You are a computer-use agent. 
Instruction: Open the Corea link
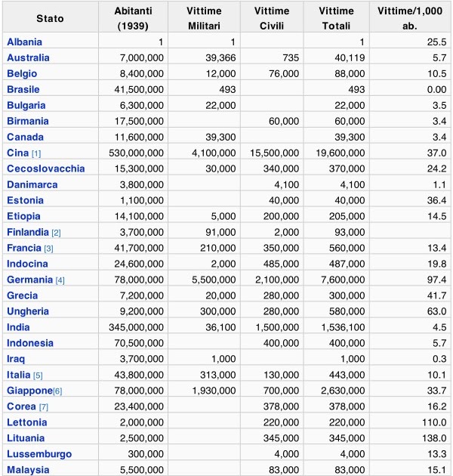pyautogui.click(x=21, y=406)
